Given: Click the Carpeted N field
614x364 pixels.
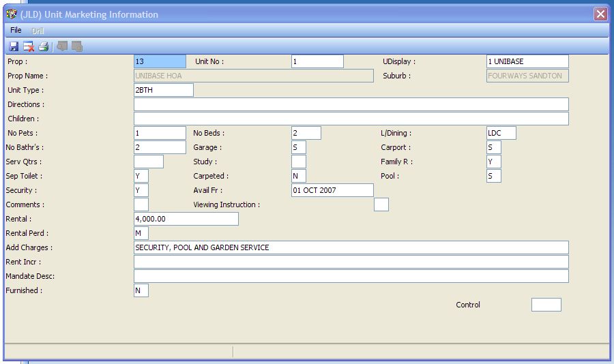Looking at the screenshot, I should click(x=299, y=176).
